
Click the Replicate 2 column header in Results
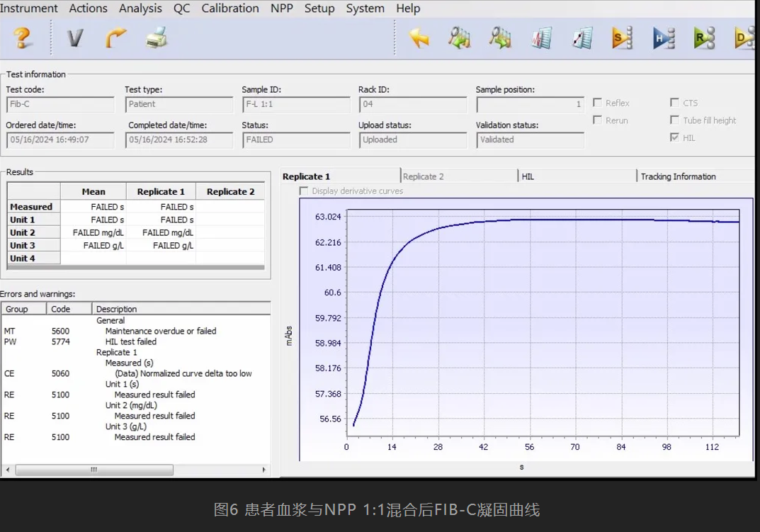click(231, 191)
